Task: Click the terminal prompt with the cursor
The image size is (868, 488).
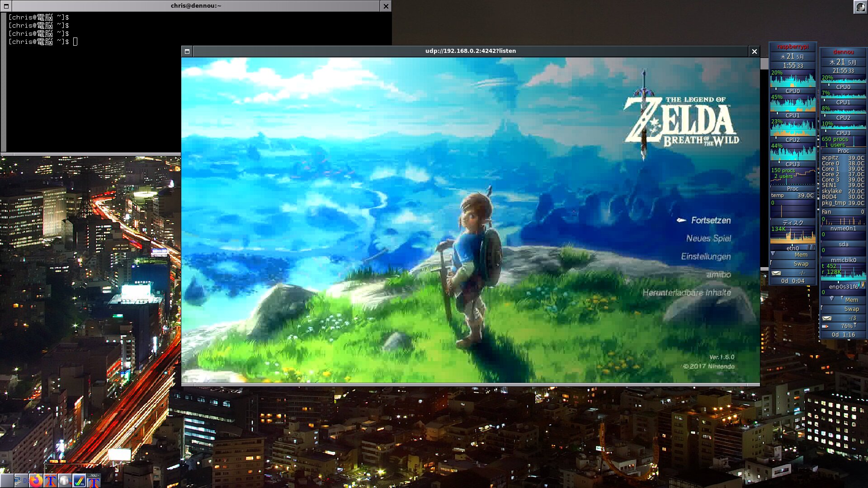Action: (43, 42)
